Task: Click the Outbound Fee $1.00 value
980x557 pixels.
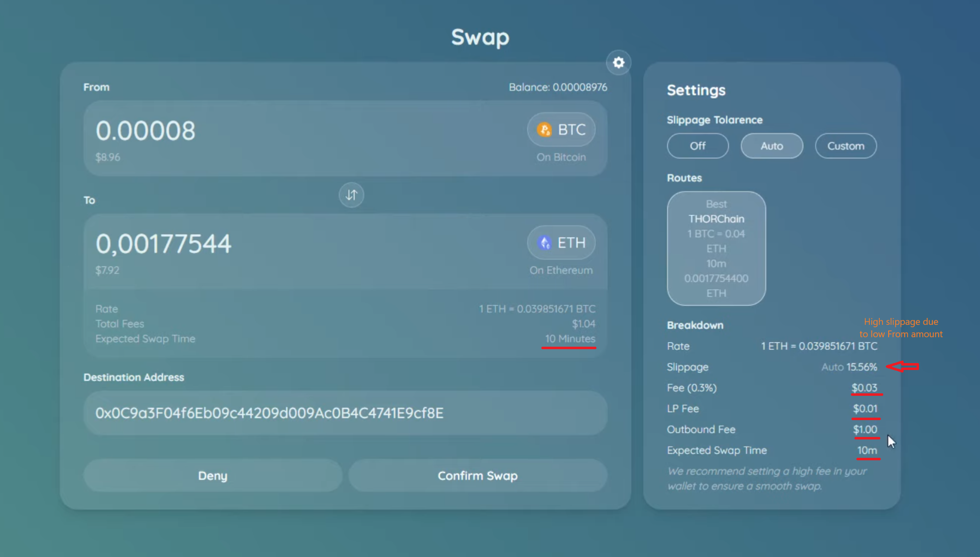Action: [864, 430]
